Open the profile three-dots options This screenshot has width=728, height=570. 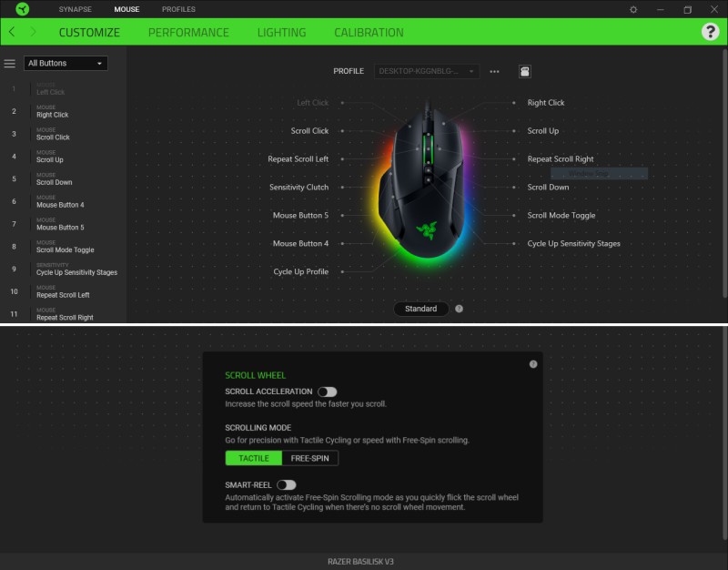[x=494, y=71]
